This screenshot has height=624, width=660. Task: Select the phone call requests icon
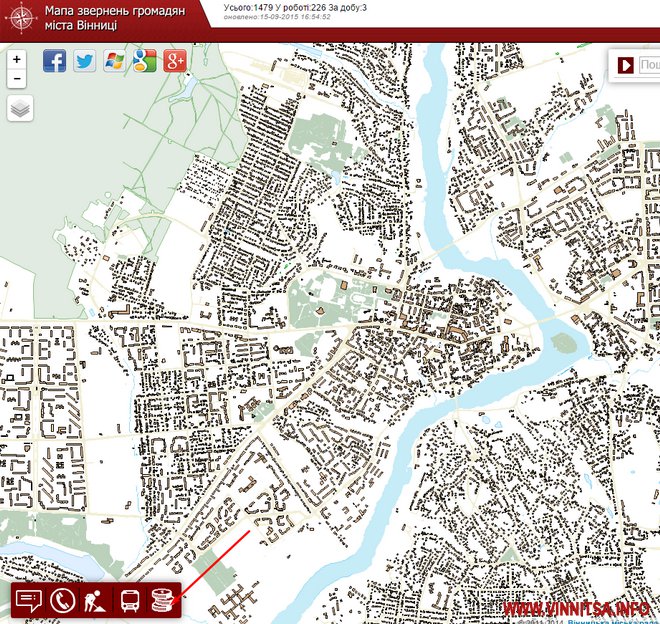click(x=62, y=601)
